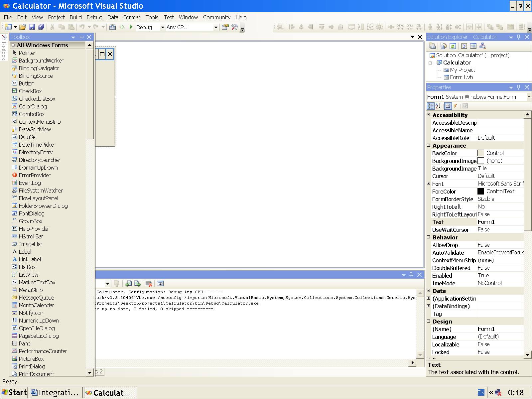The width and height of the screenshot is (532, 399).
Task: Pin the Properties panel
Action: pos(519,87)
